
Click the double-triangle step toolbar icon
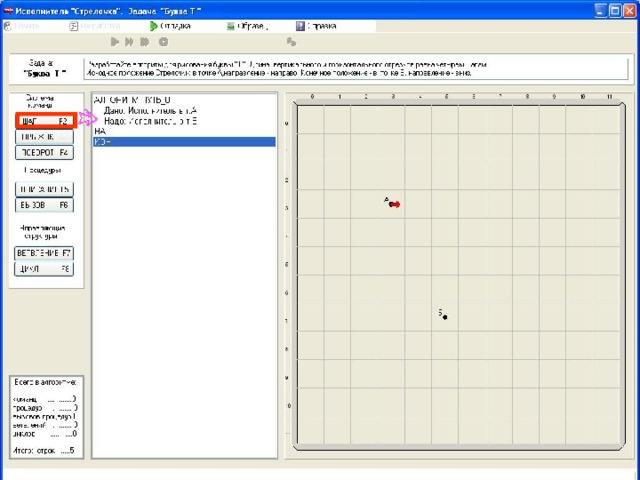click(x=129, y=42)
